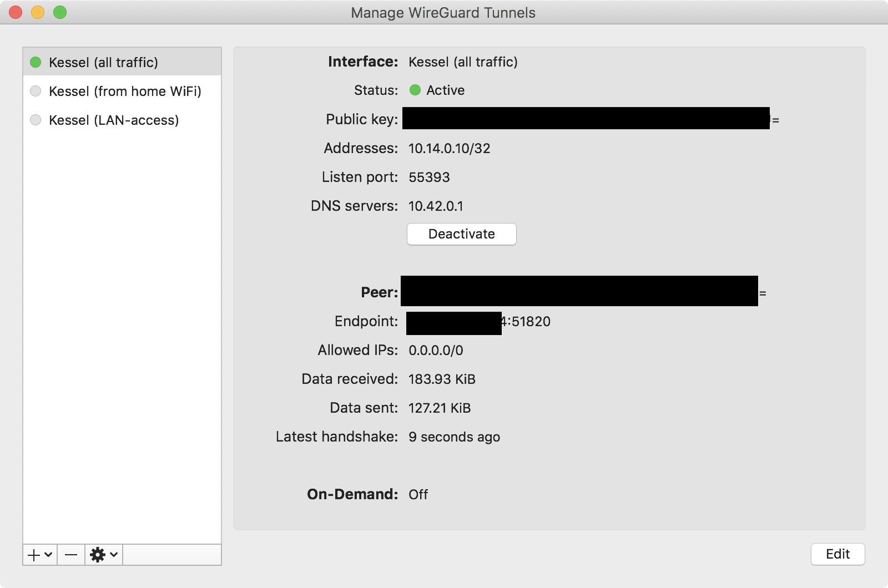Select the Kessel (LAN-access) tunnel
The height and width of the screenshot is (588, 888).
[122, 120]
